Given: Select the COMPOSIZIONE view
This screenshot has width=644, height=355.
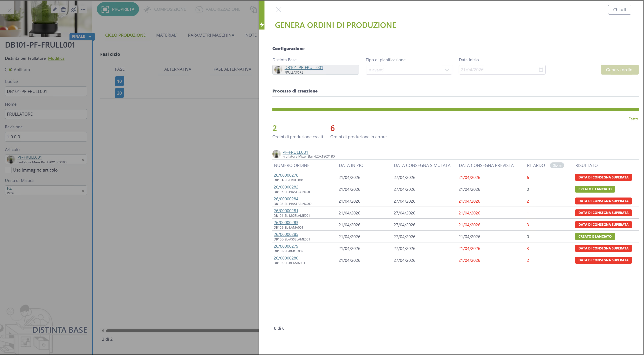Looking at the screenshot, I should click(x=165, y=9).
